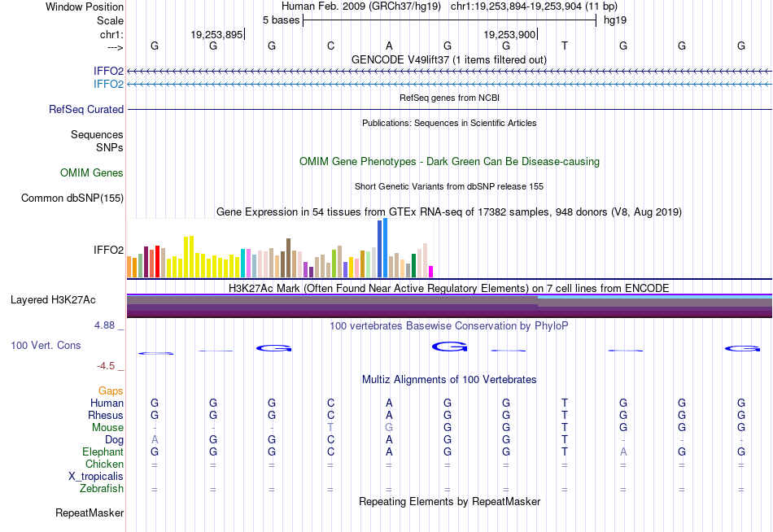Click the magenta last GTEx expression bar
This screenshot has width=773, height=532.
pyautogui.click(x=431, y=272)
